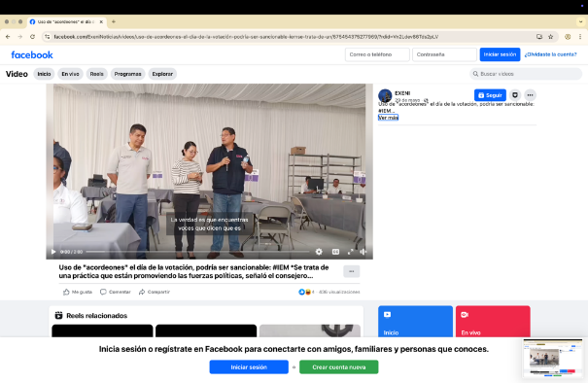Open the blue Inicio card
The width and height of the screenshot is (588, 383).
click(415, 322)
